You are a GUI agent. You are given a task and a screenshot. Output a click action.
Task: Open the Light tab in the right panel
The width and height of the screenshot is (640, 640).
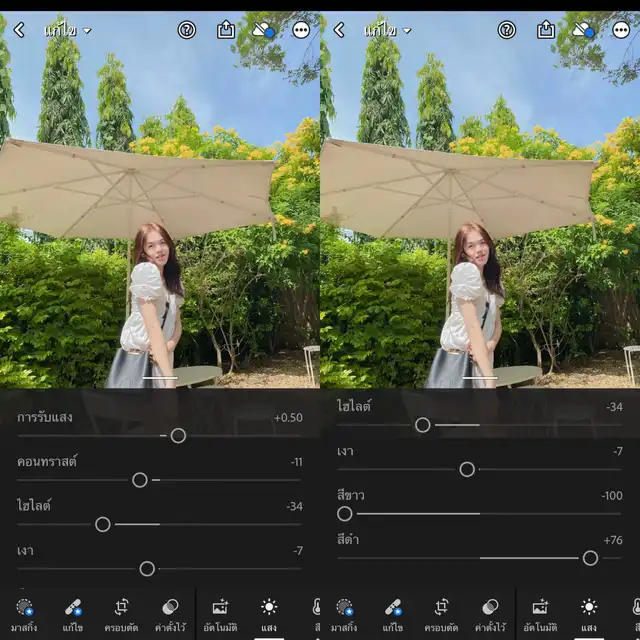pyautogui.click(x=589, y=613)
